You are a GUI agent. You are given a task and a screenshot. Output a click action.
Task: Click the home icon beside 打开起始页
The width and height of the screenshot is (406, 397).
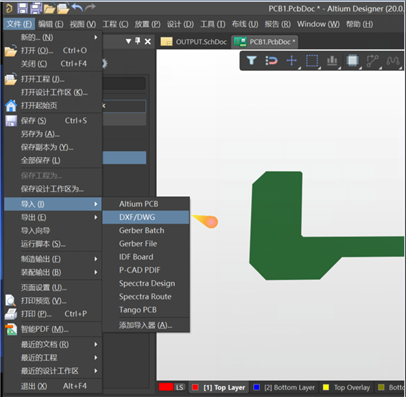click(x=11, y=106)
